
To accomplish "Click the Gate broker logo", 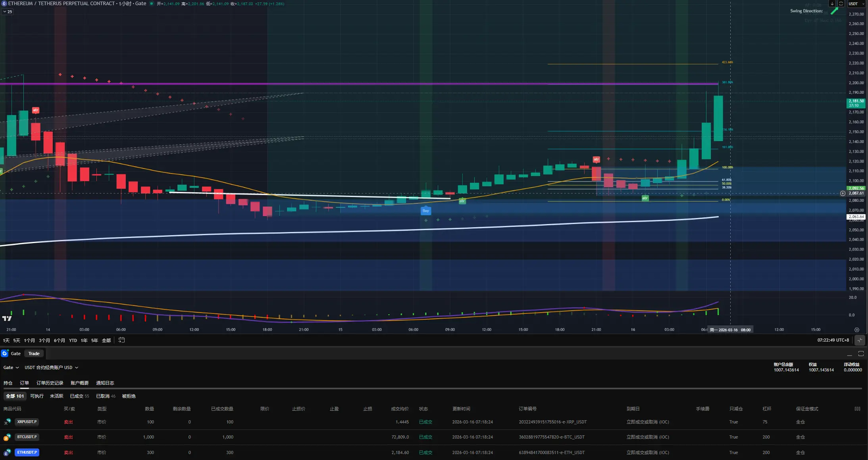I will click(x=5, y=354).
